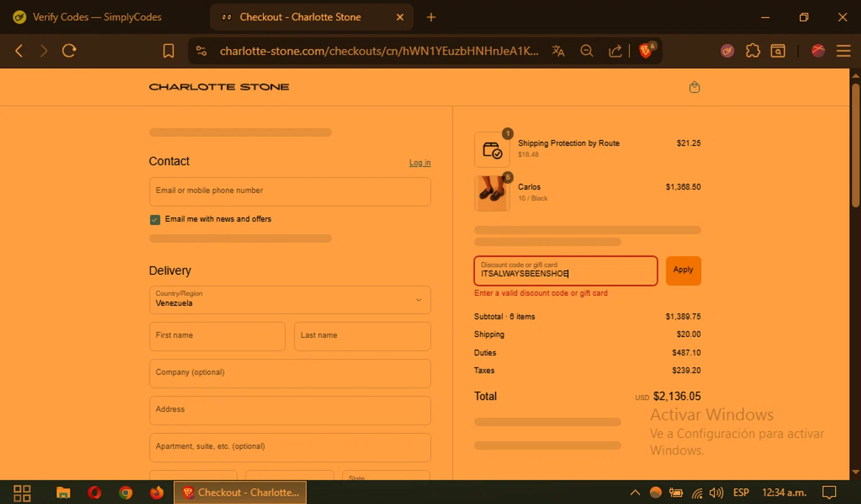Click the Carlos shoe product thumbnail
Screen dimensions: 861x504
point(492,193)
